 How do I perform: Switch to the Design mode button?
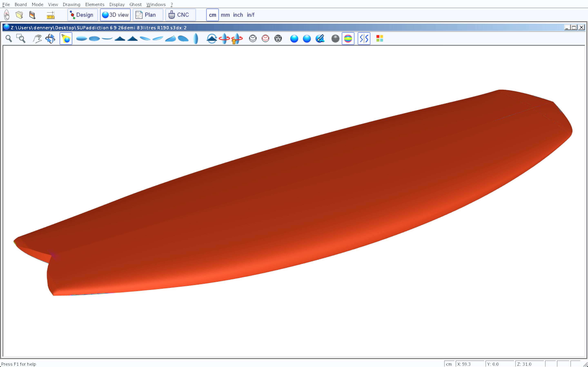tap(82, 15)
